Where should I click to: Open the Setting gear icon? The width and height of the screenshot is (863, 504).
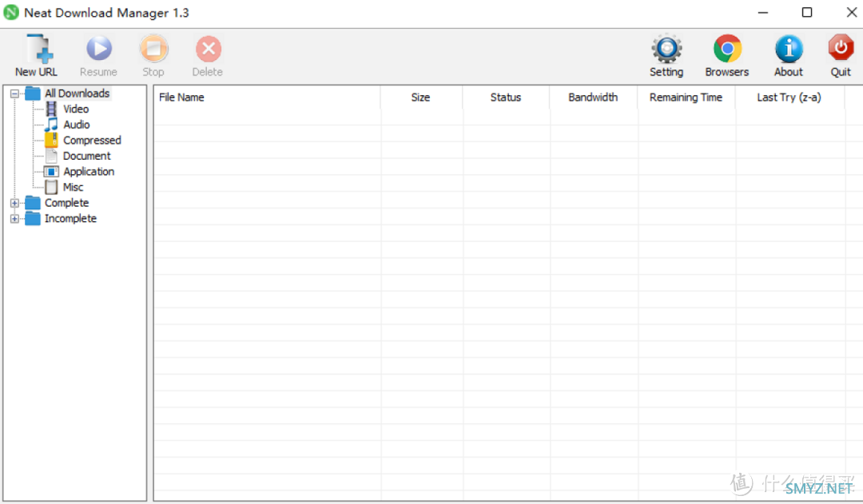(x=666, y=49)
